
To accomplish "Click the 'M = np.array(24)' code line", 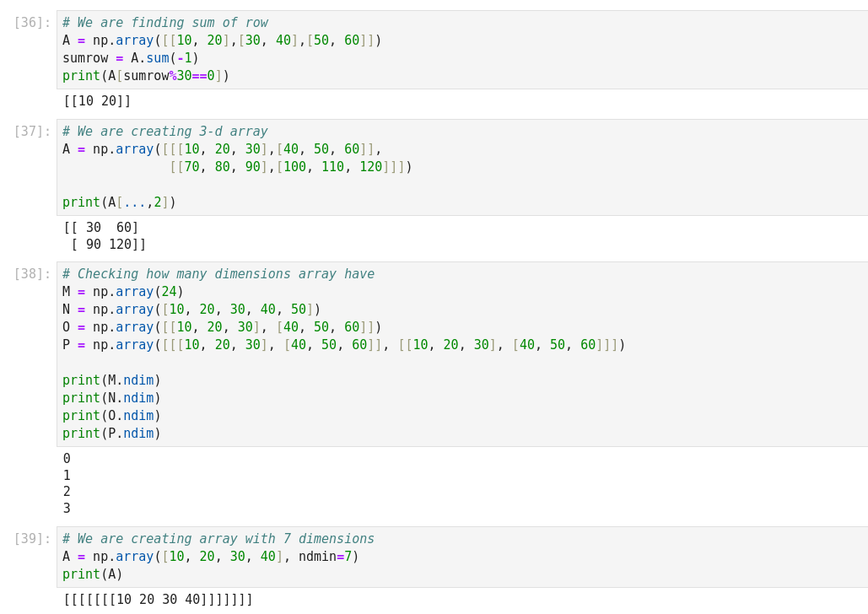I will [123, 292].
